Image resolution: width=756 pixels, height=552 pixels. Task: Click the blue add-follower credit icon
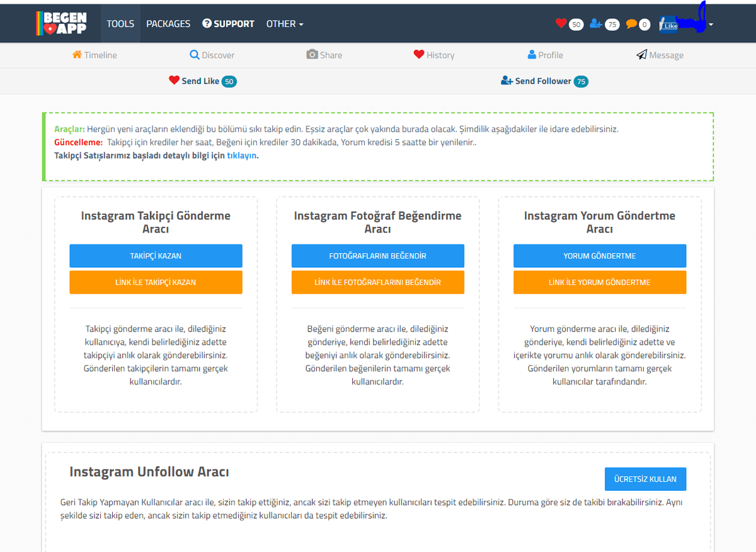click(596, 24)
